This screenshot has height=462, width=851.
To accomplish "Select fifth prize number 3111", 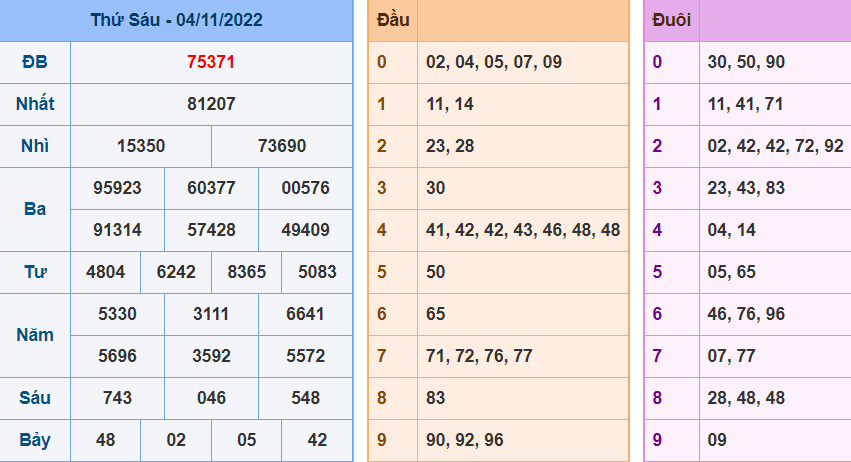I will (x=211, y=314).
